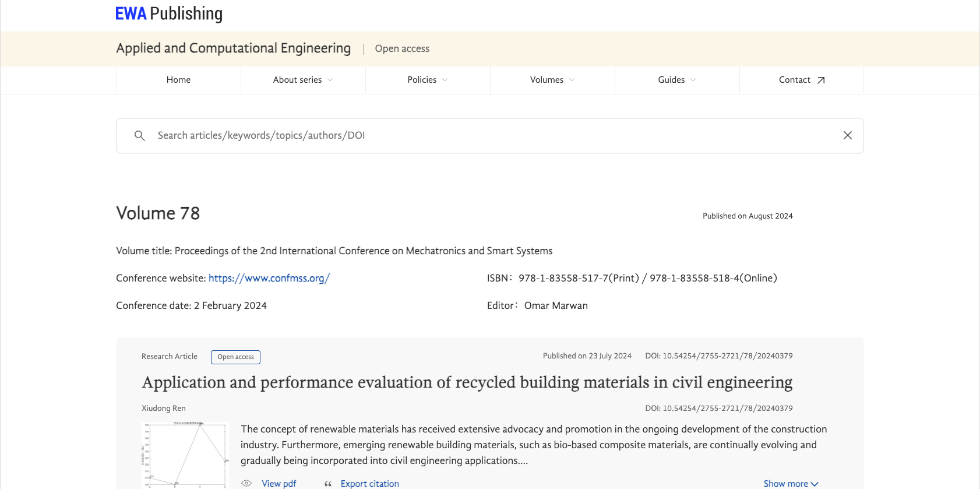Open the View pdf link

pyautogui.click(x=279, y=484)
